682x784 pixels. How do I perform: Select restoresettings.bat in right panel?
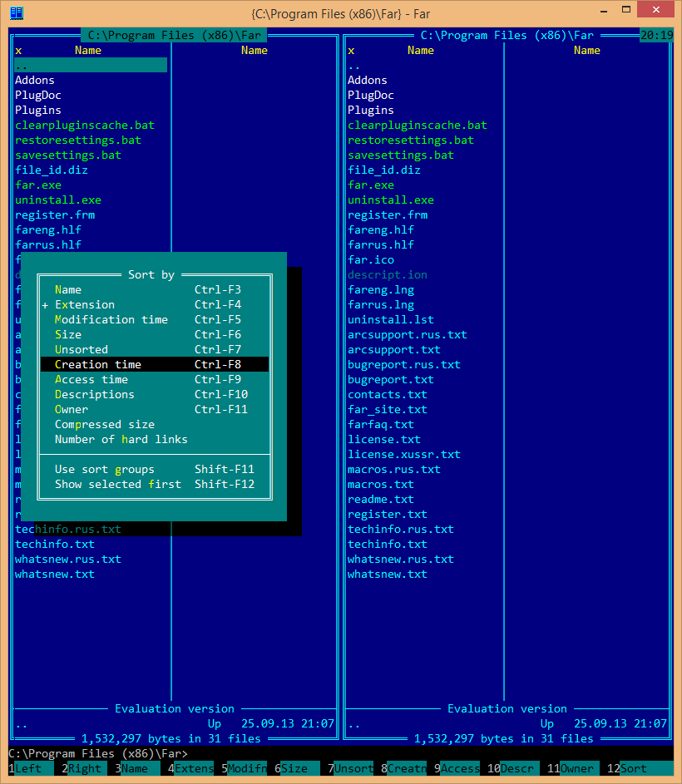(x=411, y=140)
